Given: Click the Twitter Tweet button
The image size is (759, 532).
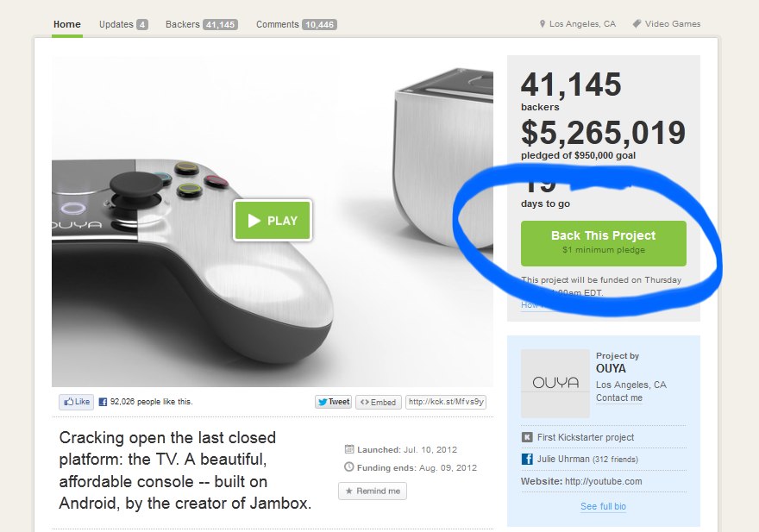Looking at the screenshot, I should point(333,402).
